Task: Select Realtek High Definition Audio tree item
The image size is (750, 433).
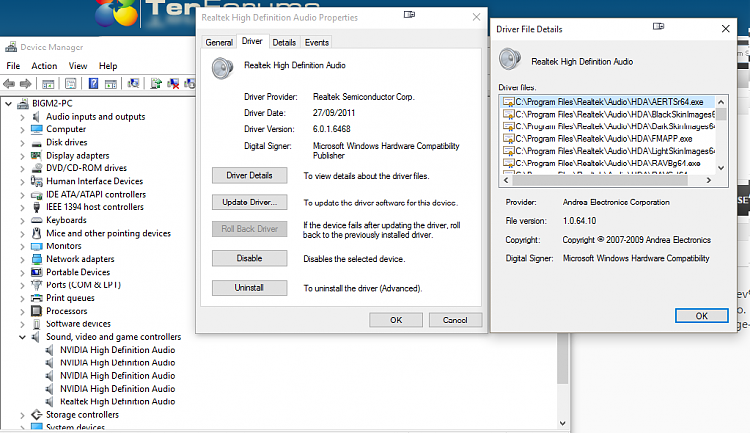Action: pos(117,402)
